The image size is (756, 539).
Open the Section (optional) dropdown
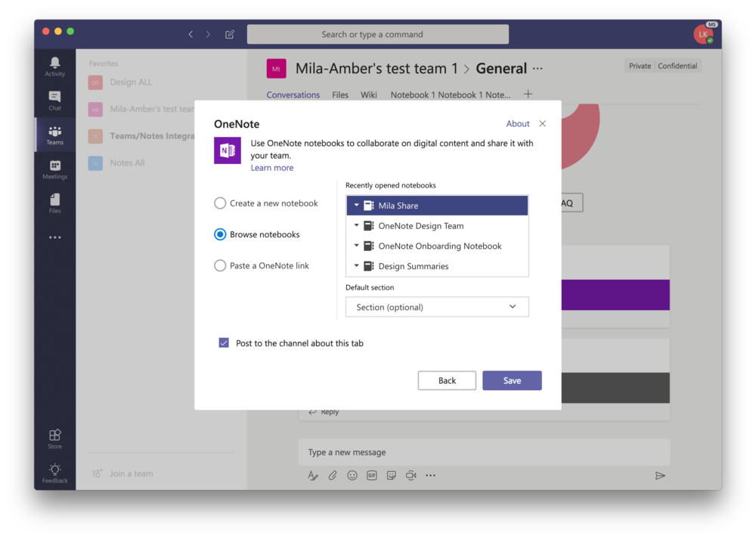437,307
